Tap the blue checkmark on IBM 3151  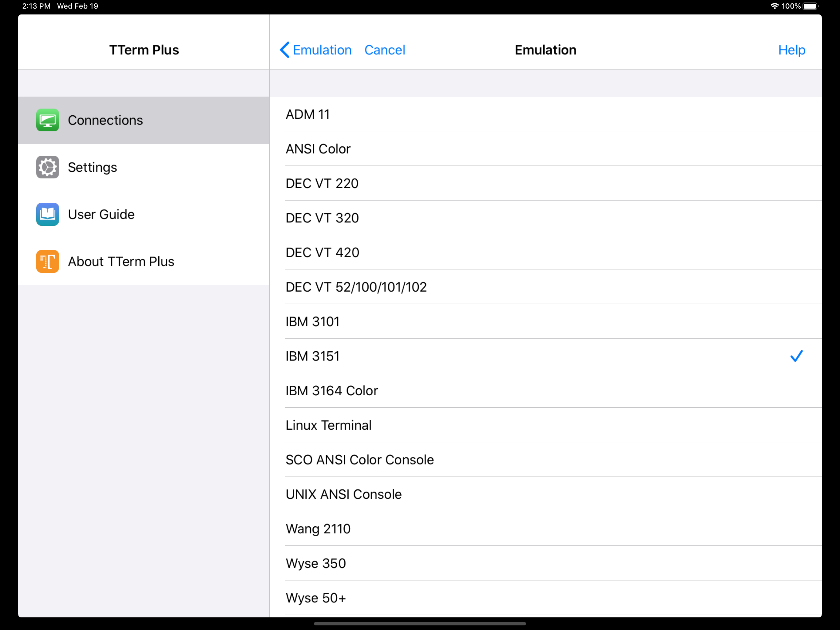(x=796, y=356)
